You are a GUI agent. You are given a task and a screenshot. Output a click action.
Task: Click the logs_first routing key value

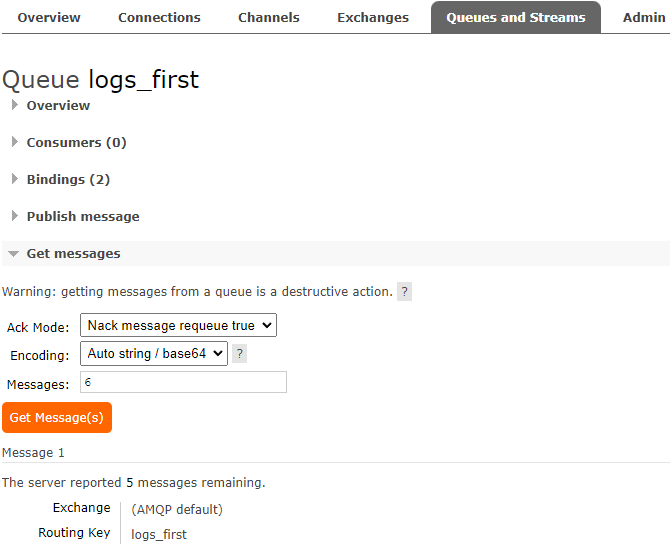pos(159,534)
